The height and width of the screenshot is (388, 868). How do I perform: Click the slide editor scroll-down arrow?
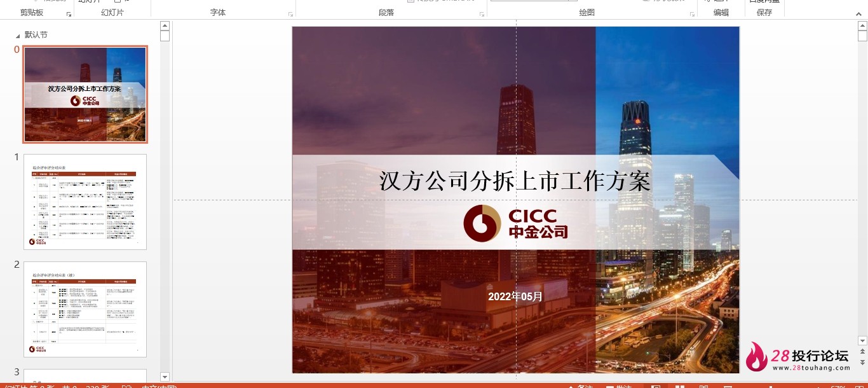[x=862, y=341]
